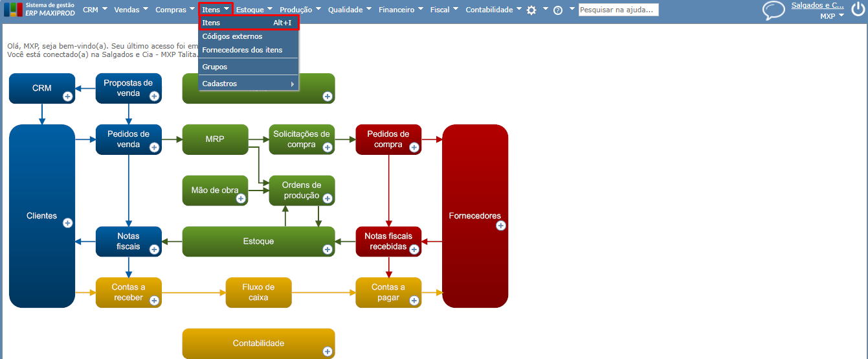Click plus icon on Ordens de produção

328,199
